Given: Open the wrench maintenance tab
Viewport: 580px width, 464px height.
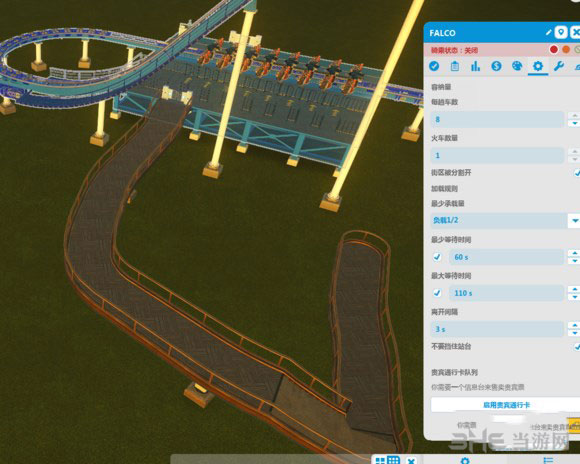Looking at the screenshot, I should click(x=559, y=66).
